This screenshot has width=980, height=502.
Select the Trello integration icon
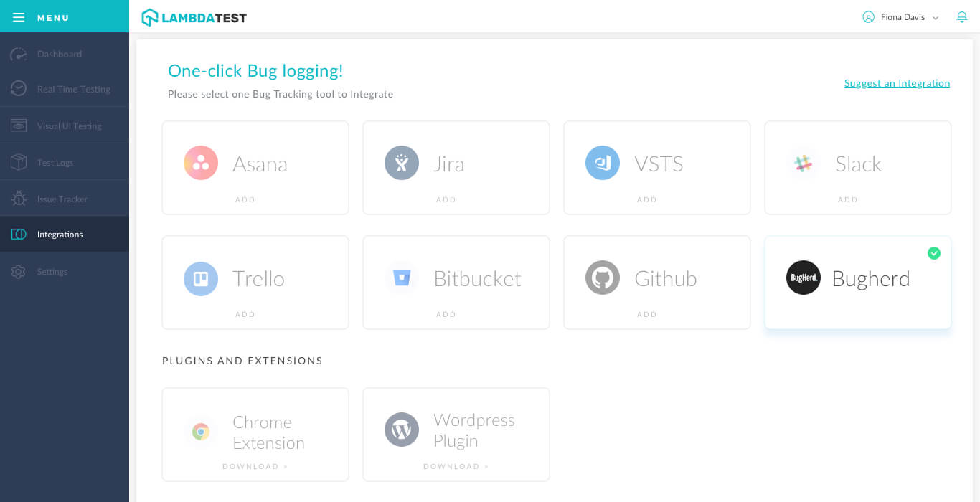201,278
